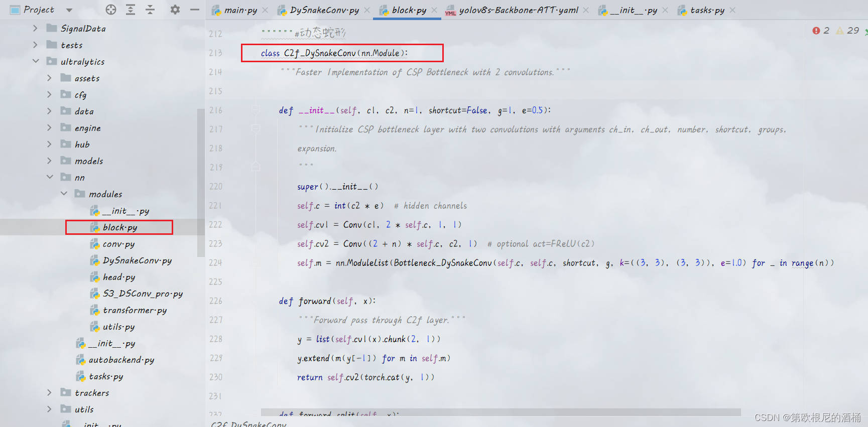Close the DySnakeConv.py tab
Screen dimensions: 868x427
pos(367,10)
